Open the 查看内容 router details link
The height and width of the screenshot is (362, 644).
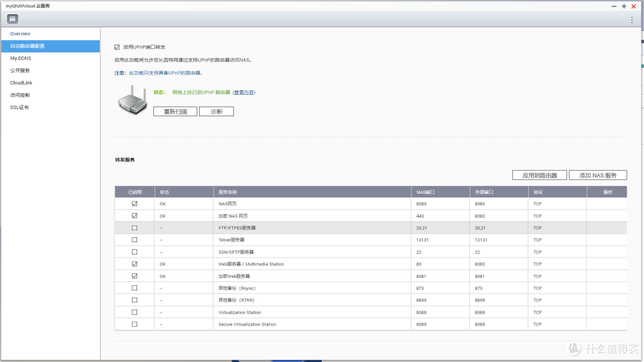[244, 92]
